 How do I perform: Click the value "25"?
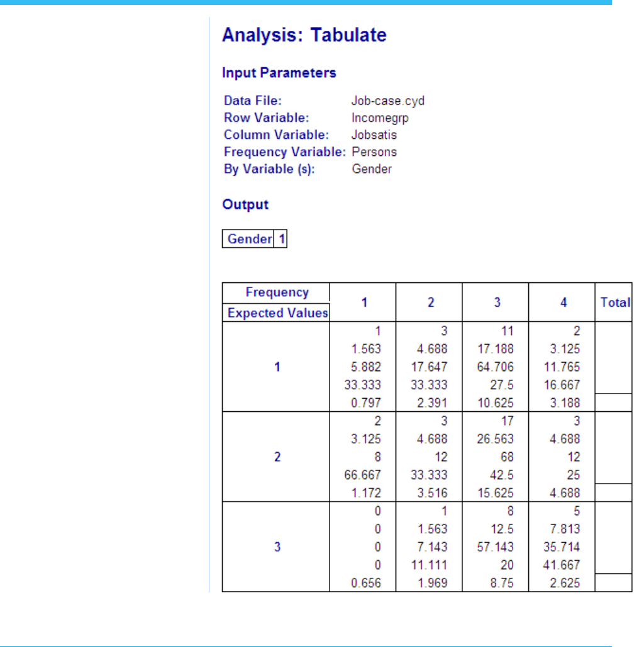click(574, 475)
